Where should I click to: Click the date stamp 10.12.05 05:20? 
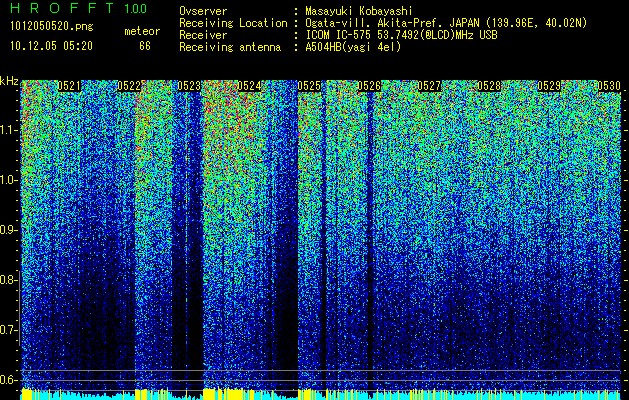51,46
